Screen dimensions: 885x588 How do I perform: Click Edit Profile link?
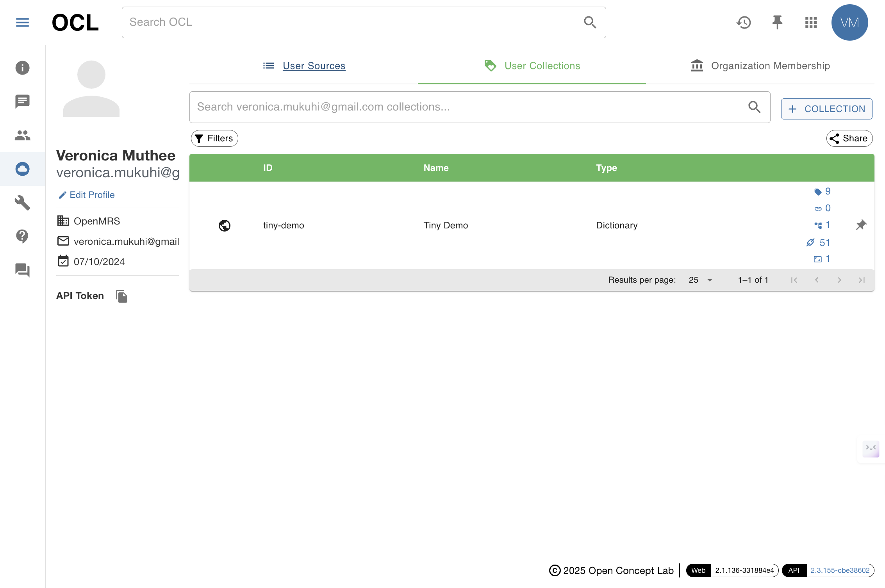[x=86, y=195]
